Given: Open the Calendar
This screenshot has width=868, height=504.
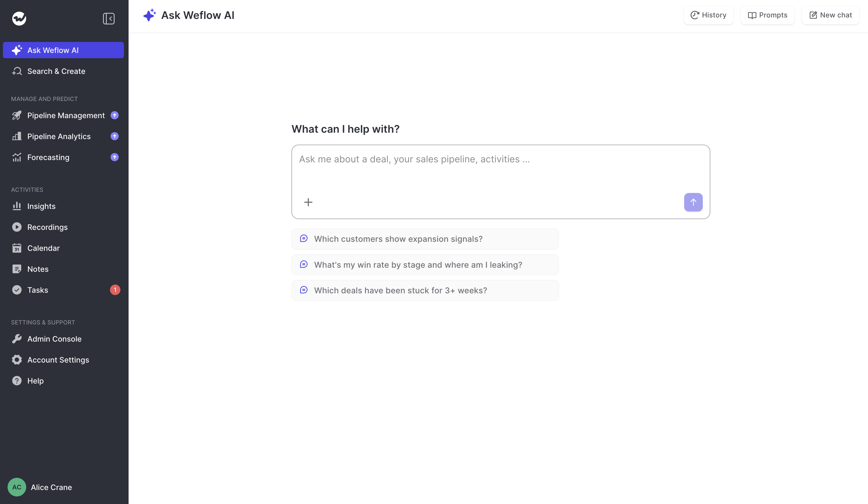Looking at the screenshot, I should (63, 249).
